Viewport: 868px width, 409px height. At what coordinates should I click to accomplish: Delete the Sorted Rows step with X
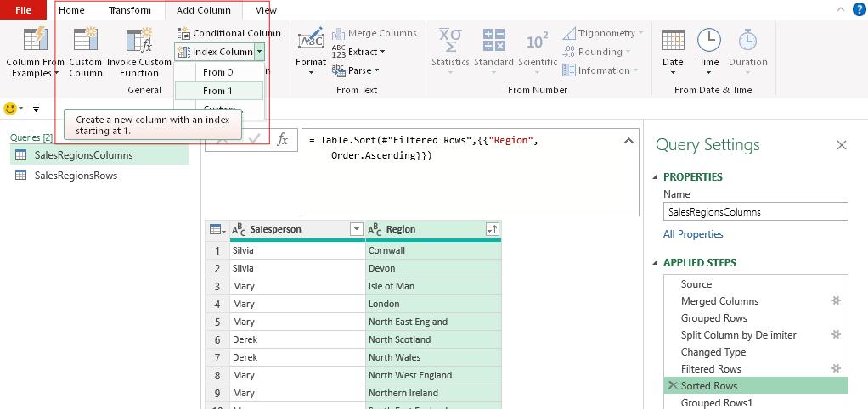673,386
